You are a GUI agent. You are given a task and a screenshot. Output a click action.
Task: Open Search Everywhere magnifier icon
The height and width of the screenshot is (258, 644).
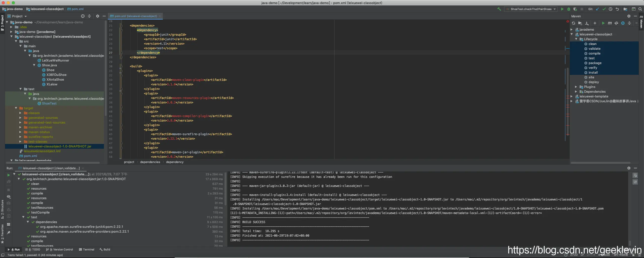click(640, 9)
